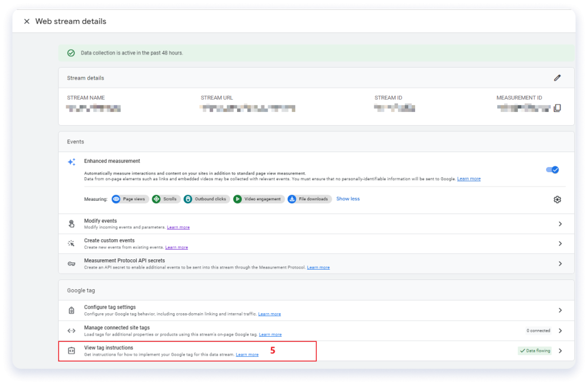588x385 pixels.
Task: Select the Manage connected site tags icon
Action: pos(72,330)
